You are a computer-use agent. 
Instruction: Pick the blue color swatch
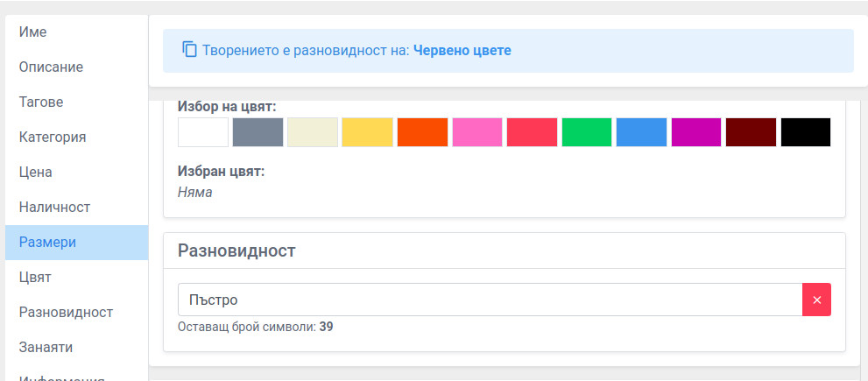(x=641, y=132)
